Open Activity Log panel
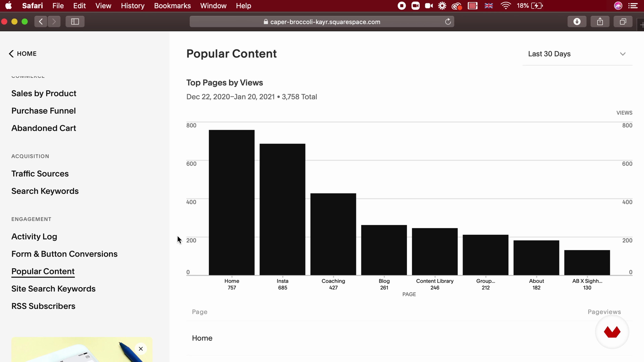Viewport: 644px width, 362px height. pos(34,237)
